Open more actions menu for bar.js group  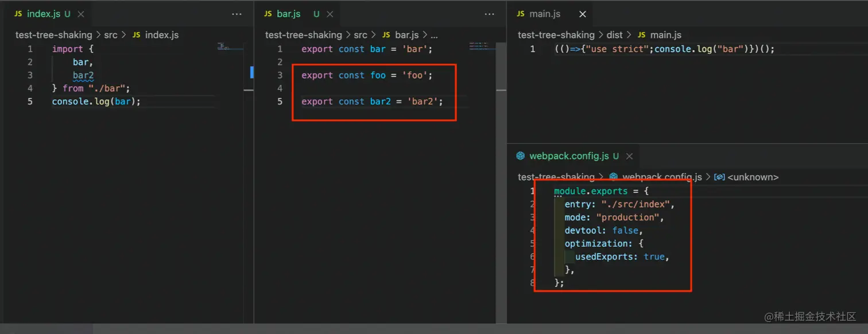pos(489,14)
